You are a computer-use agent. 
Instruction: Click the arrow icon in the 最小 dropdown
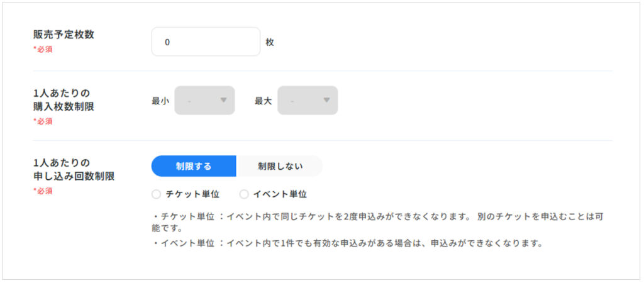[x=223, y=101]
